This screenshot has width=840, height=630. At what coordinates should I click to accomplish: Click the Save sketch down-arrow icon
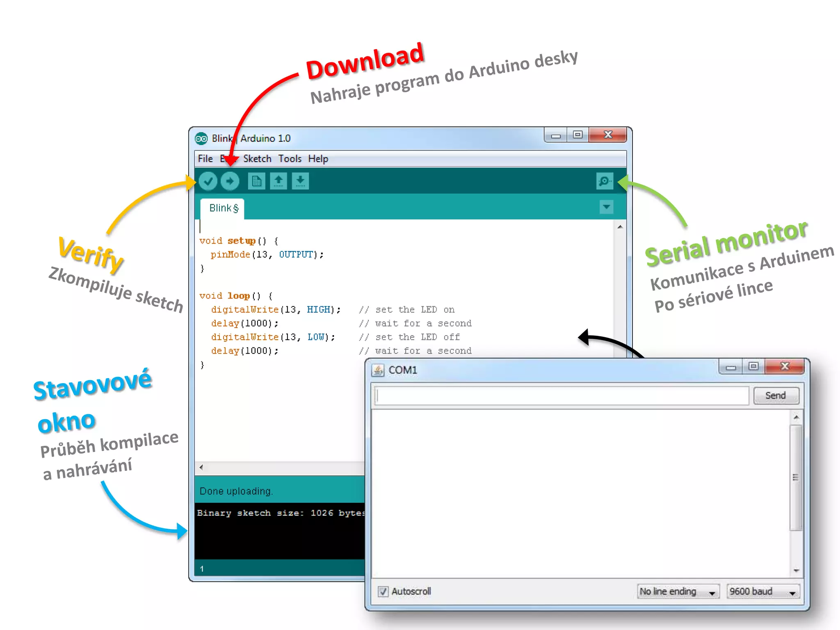point(300,181)
